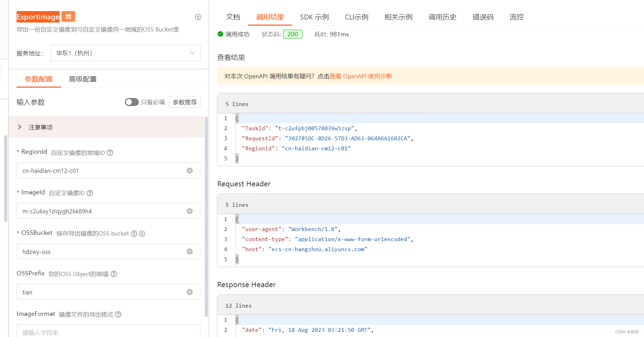Click the help icon next to OSSPrefix description

click(114, 274)
